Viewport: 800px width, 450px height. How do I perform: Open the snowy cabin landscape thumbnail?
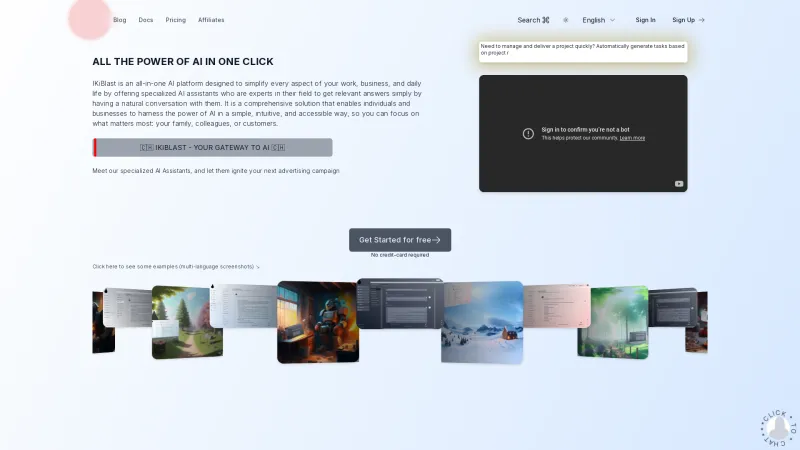click(x=482, y=322)
